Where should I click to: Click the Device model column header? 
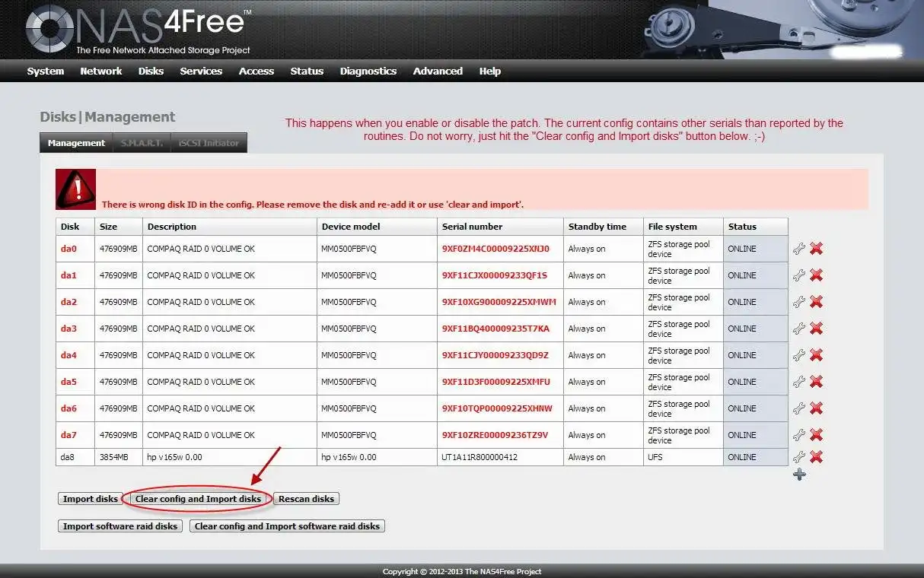377,227
